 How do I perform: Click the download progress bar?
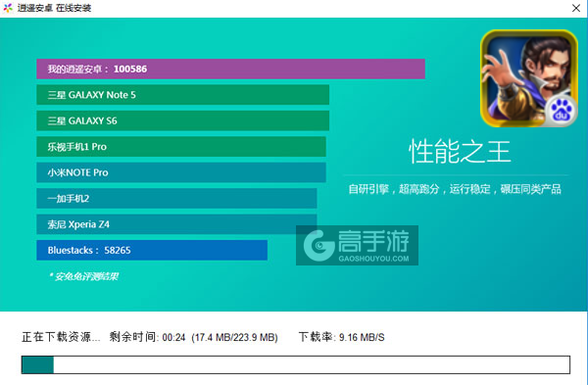click(296, 364)
